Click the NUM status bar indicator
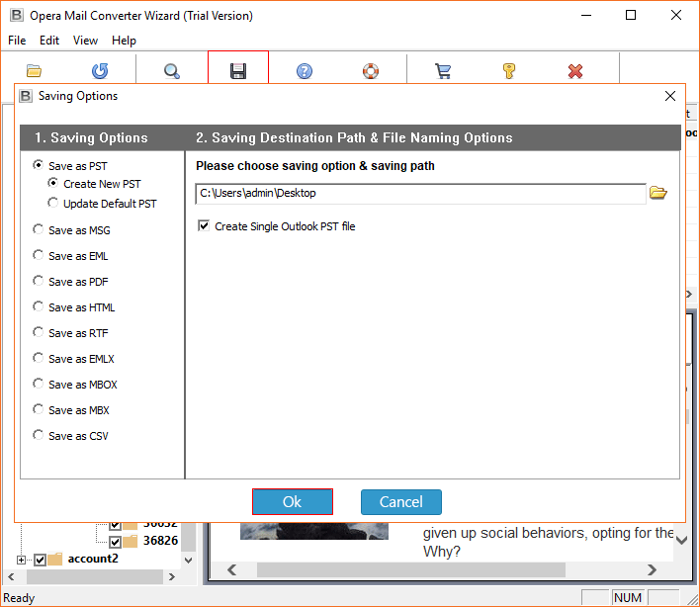 (x=628, y=598)
